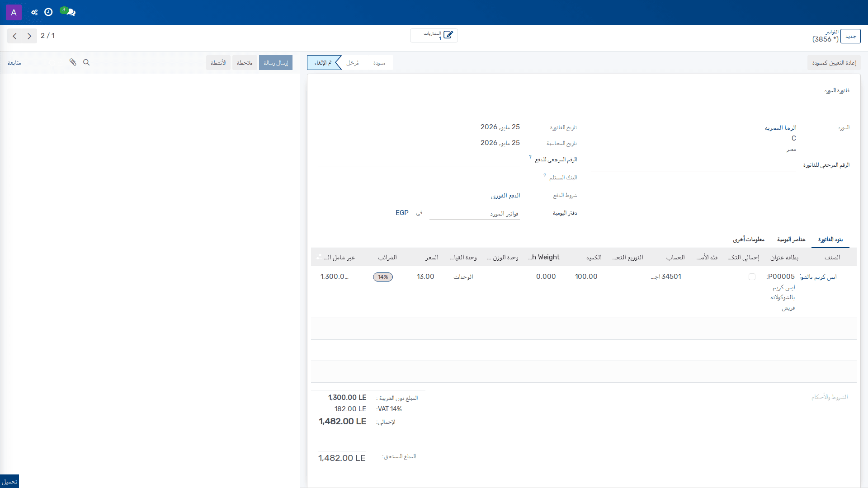Click the إعادة التعيين كمسودة reset to draft button
Image resolution: width=868 pixels, height=488 pixels.
click(x=834, y=63)
